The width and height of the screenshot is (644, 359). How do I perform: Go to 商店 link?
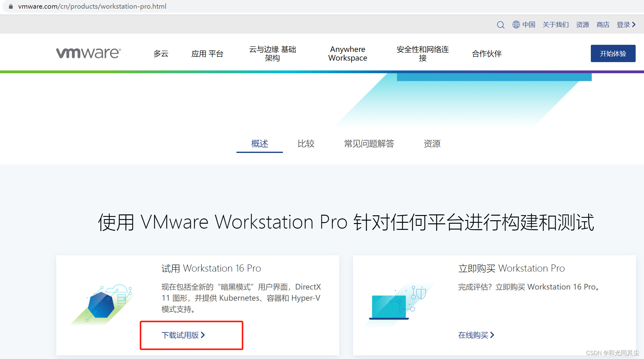[x=603, y=24]
